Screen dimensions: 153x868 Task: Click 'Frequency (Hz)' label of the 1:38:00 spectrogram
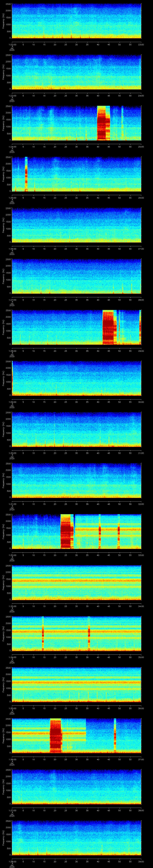(3, 838)
